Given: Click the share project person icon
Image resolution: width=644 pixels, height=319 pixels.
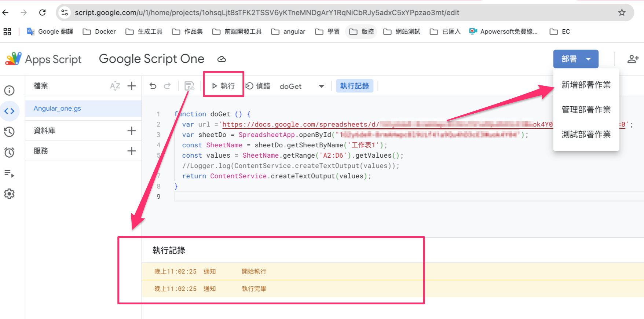Looking at the screenshot, I should [633, 59].
